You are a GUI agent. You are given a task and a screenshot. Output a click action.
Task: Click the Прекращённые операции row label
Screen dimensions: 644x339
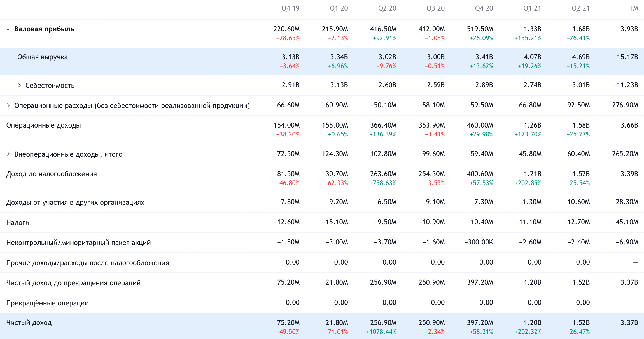47,303
